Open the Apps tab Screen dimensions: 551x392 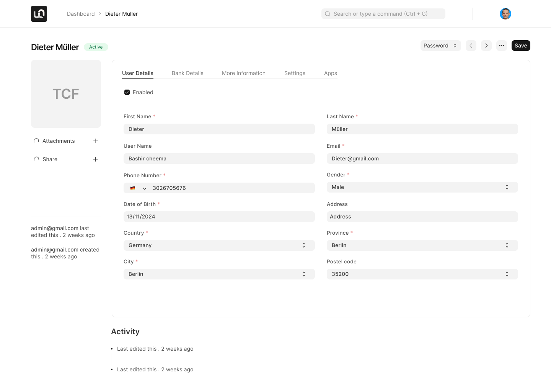tap(331, 73)
